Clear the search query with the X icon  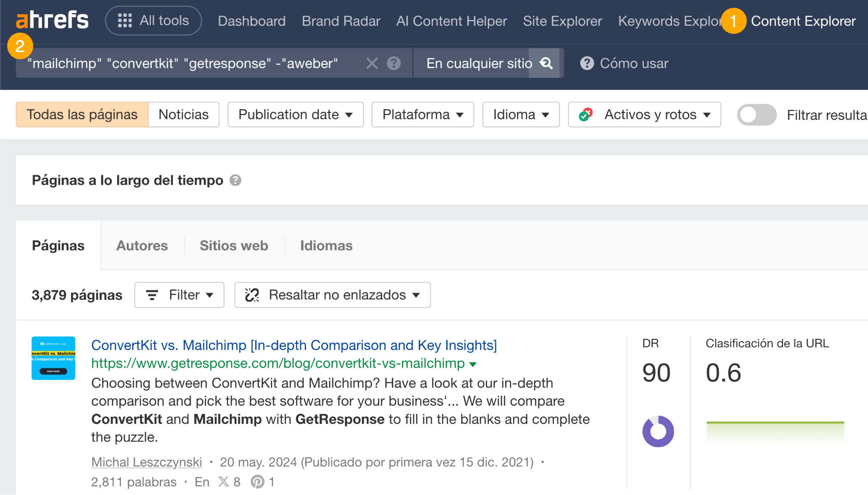(x=372, y=63)
